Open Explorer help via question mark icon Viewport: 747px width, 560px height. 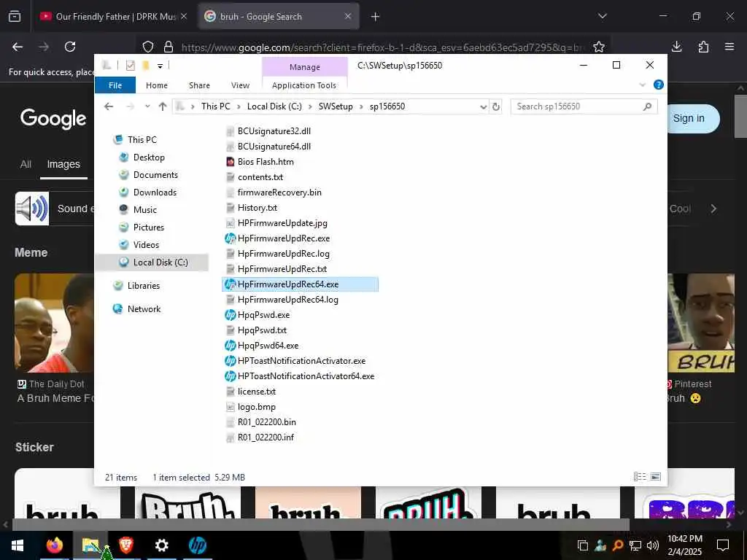click(x=659, y=85)
